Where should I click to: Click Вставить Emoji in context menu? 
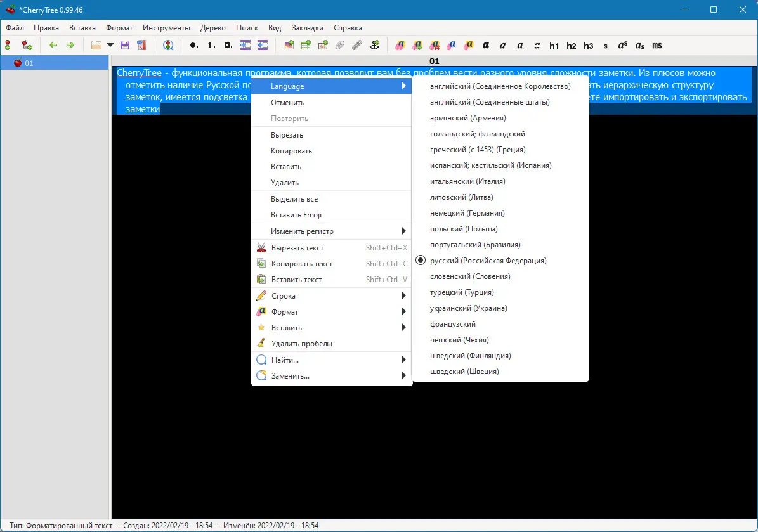(x=332, y=215)
